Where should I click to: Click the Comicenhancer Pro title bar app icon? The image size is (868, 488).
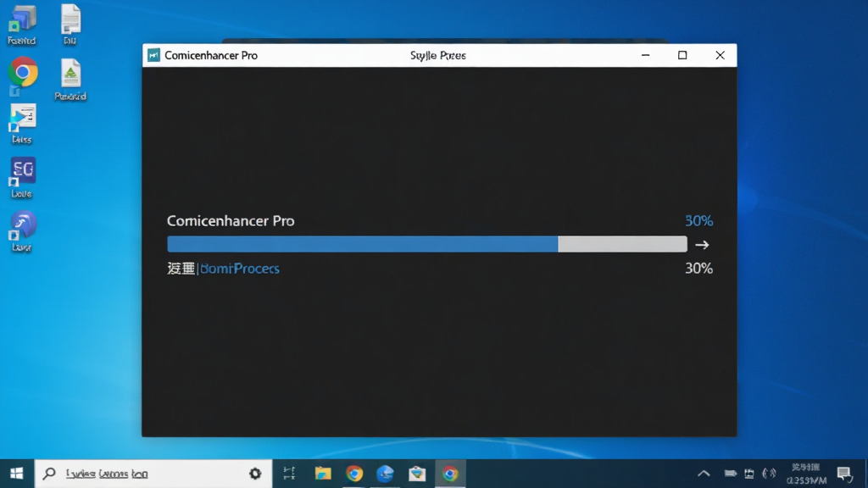[x=153, y=55]
